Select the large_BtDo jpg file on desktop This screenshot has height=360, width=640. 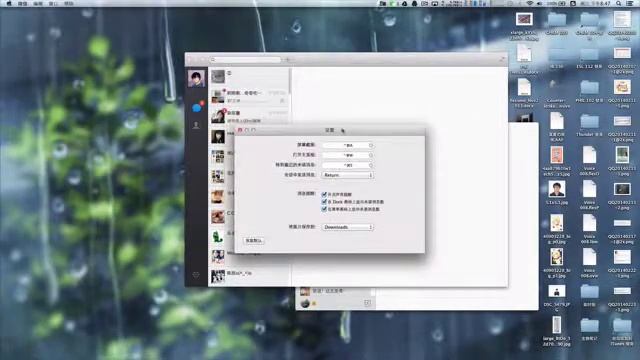click(557, 331)
